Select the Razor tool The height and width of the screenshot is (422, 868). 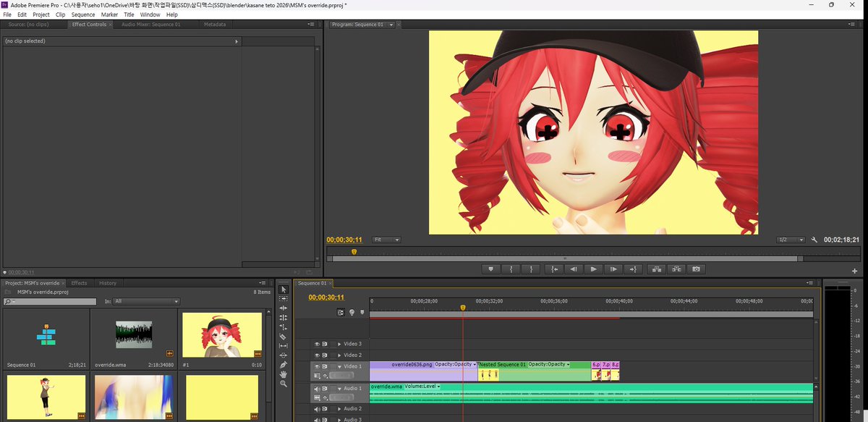coord(283,337)
